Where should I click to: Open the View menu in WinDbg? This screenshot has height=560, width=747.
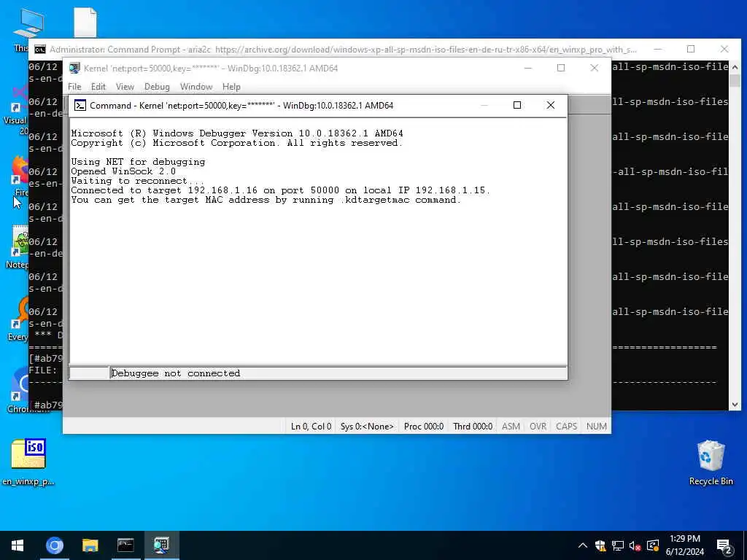pos(125,87)
